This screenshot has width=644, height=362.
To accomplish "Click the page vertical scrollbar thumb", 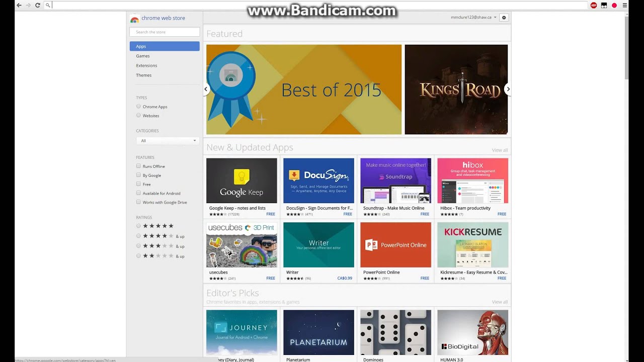I will pyautogui.click(x=626, y=48).
